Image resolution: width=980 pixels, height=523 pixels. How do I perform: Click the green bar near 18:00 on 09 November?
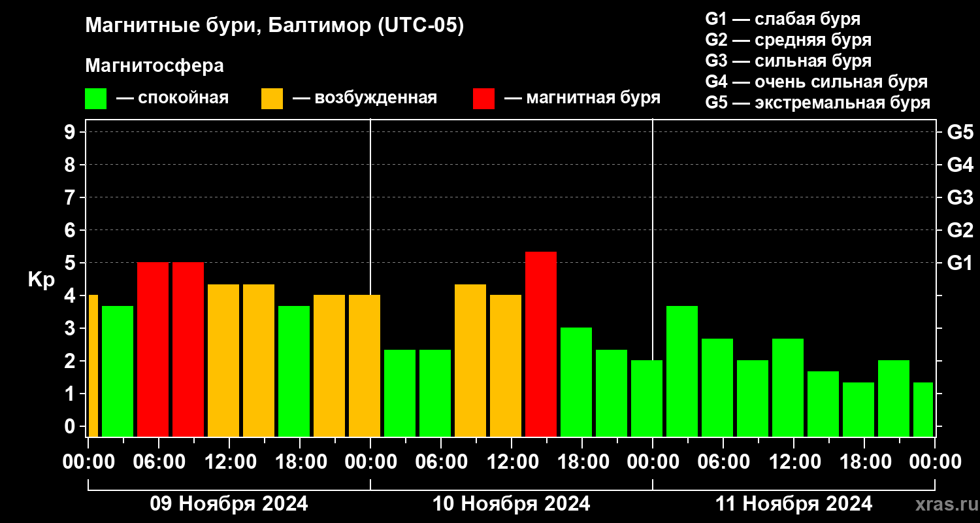click(294, 371)
